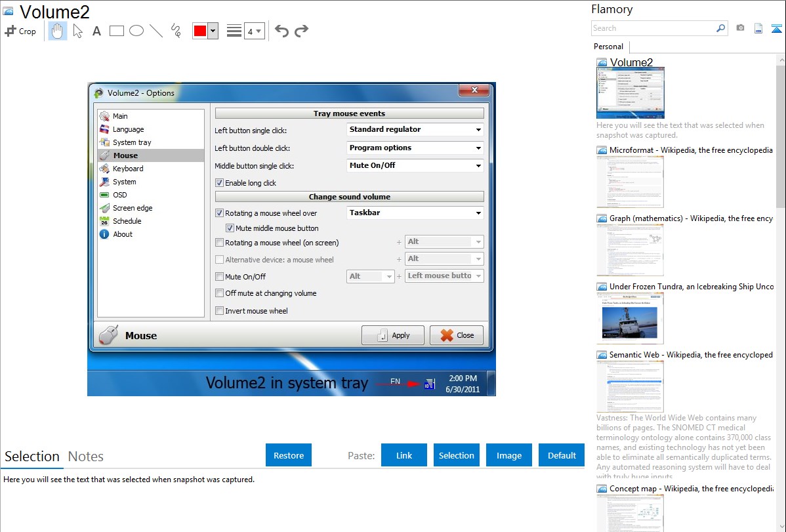786x532 pixels.
Task: Pick the rectangle shape tool
Action: (x=116, y=31)
